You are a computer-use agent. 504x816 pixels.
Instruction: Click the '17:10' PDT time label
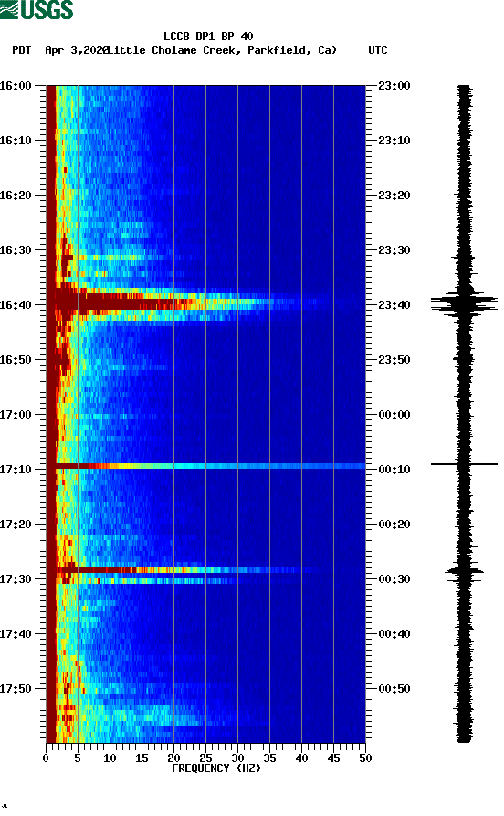[x=16, y=470]
